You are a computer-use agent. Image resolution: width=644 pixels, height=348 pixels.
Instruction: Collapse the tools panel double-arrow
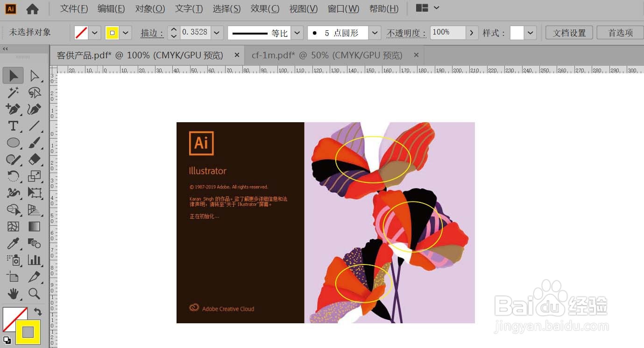[x=6, y=49]
